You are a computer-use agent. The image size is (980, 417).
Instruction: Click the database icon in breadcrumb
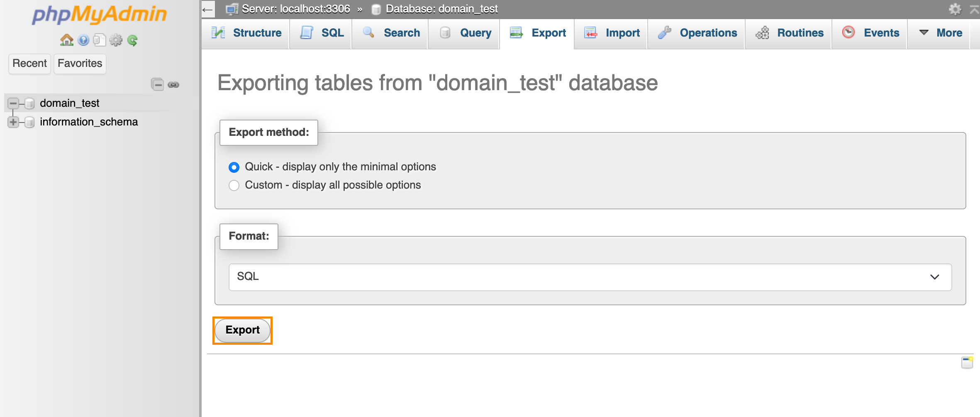click(x=376, y=9)
